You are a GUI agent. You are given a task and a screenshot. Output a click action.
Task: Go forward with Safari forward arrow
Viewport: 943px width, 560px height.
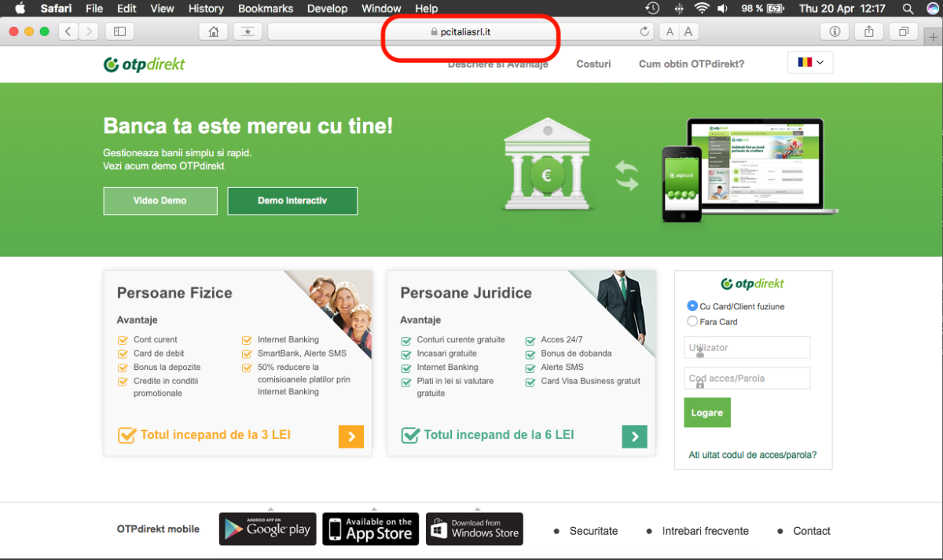[x=89, y=31]
